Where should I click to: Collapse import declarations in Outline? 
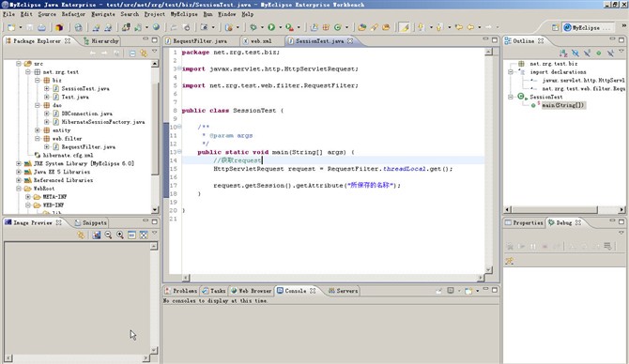coord(511,71)
